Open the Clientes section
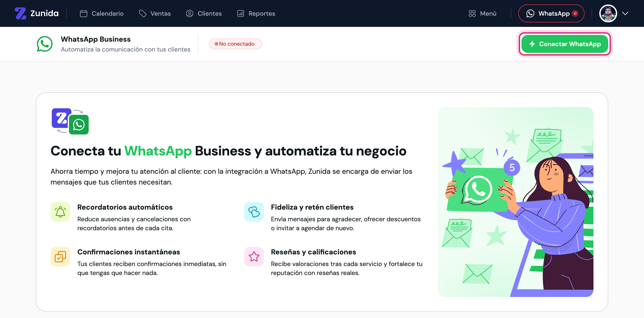Image resolution: width=644 pixels, height=318 pixels. point(204,13)
